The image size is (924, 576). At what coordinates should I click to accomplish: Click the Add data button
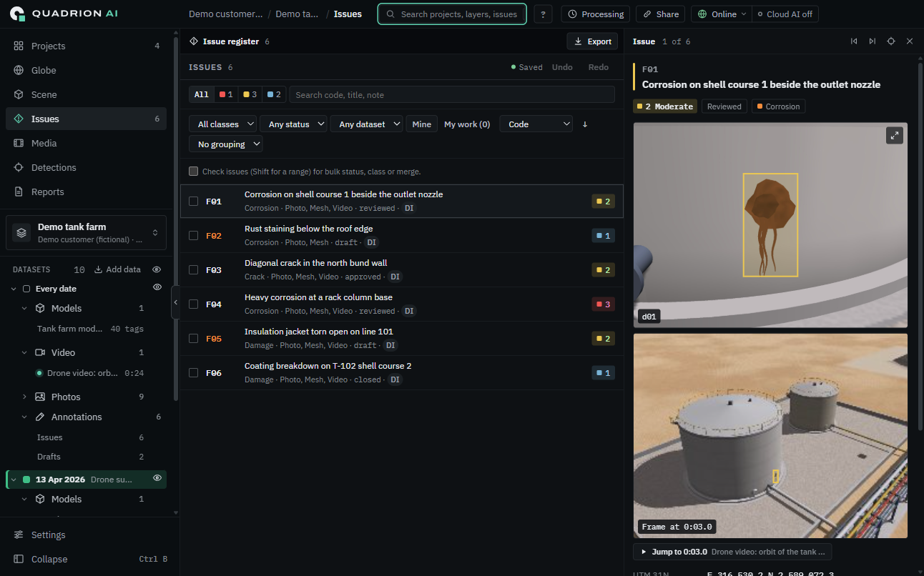pos(117,269)
